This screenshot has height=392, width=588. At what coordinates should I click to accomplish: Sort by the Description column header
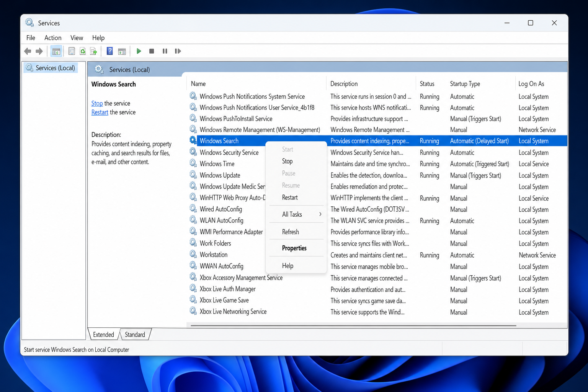(x=371, y=83)
